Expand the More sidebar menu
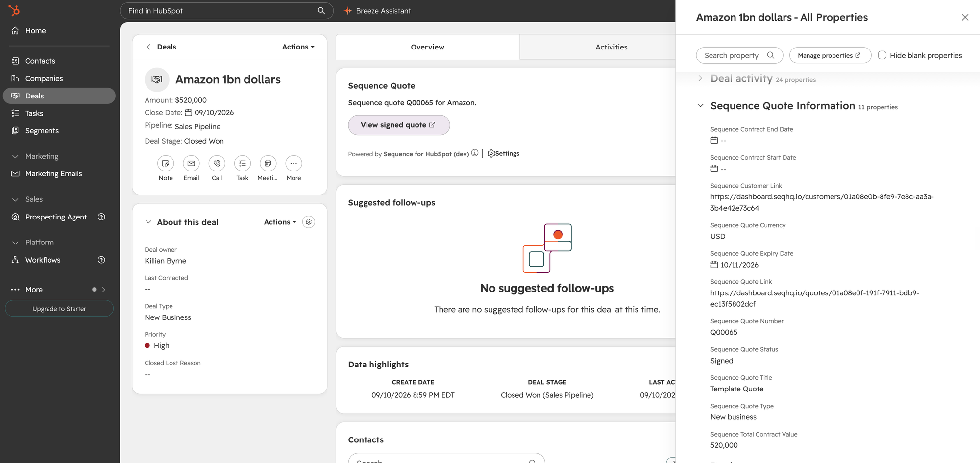Screen dimensions: 980x463 (x=59, y=290)
